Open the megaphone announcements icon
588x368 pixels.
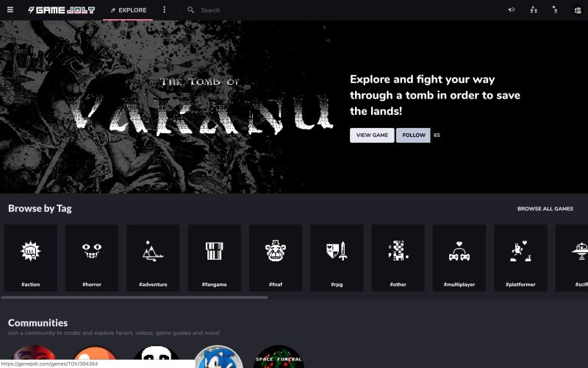coord(512,10)
